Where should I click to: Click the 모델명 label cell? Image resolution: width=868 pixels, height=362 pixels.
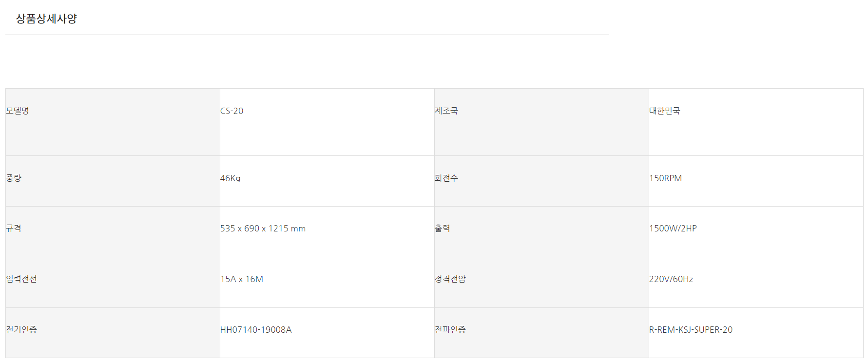pyautogui.click(x=18, y=111)
